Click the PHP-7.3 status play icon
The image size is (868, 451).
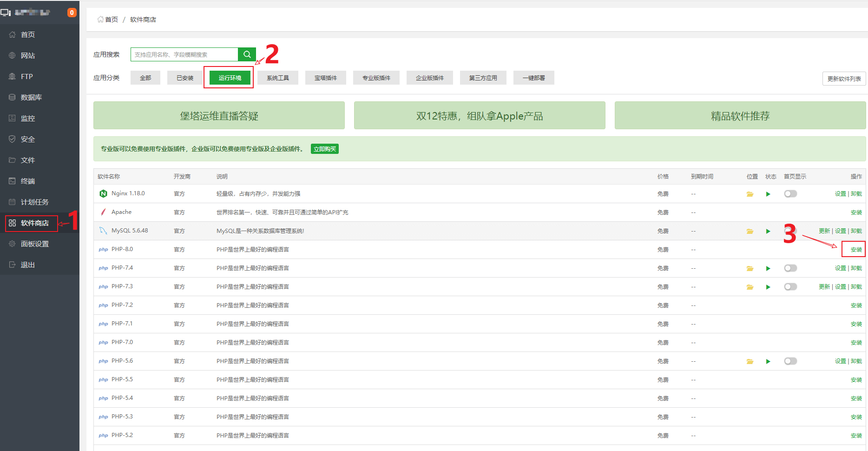(768, 287)
